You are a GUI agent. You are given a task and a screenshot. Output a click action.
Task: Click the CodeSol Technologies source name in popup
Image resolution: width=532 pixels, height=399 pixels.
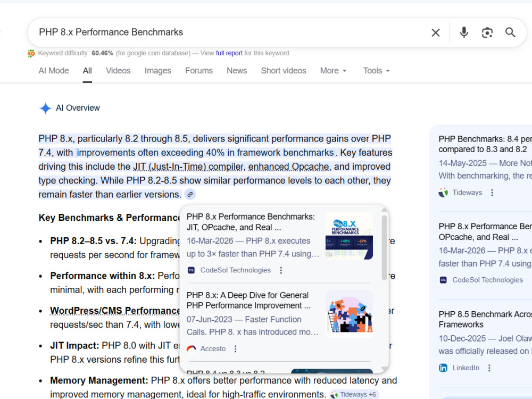coord(236,270)
